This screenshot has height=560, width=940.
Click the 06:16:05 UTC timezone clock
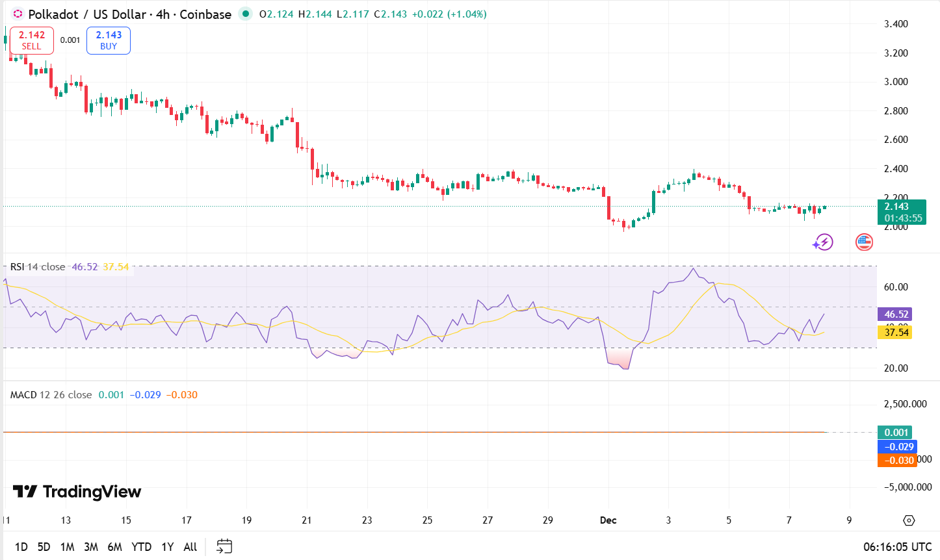coord(898,547)
